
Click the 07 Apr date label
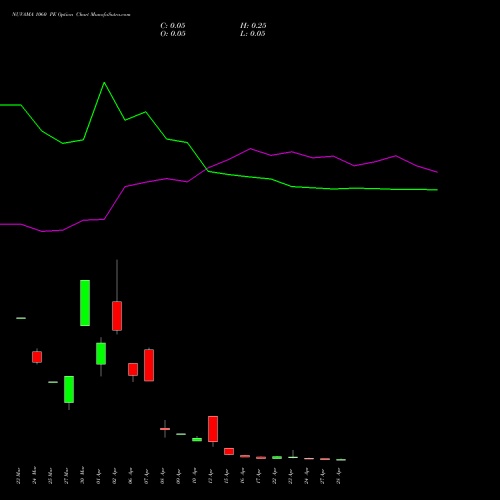(x=146, y=475)
